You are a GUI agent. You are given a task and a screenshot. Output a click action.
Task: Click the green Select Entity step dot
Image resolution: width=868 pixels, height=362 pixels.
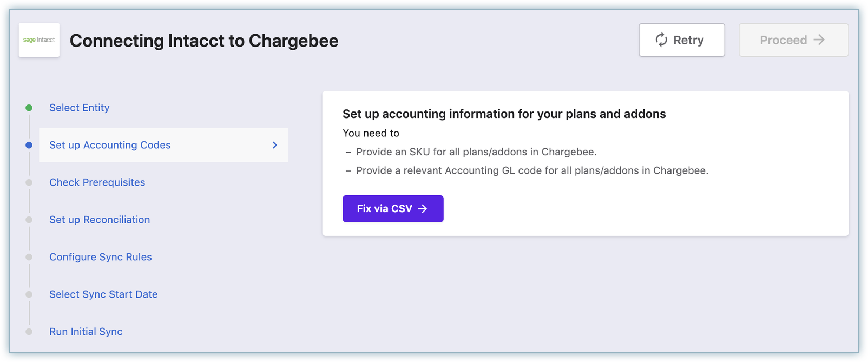pyautogui.click(x=29, y=108)
